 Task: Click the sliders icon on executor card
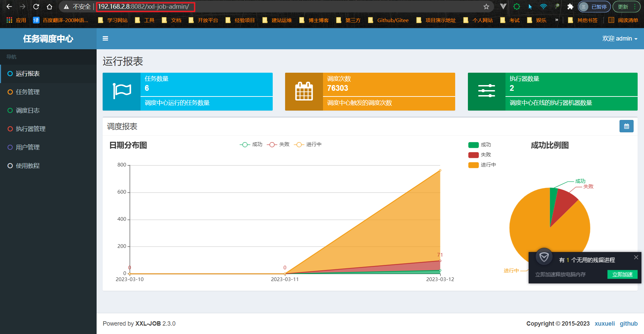point(486,91)
